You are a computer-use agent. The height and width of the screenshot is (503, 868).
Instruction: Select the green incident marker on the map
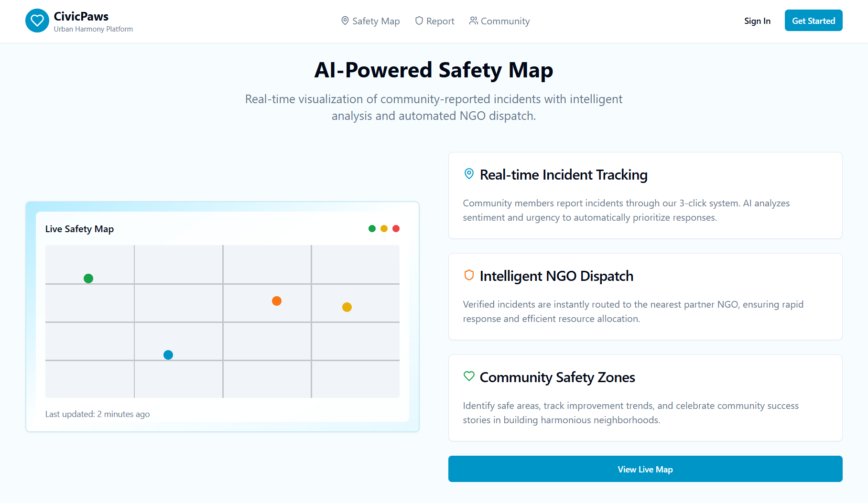pyautogui.click(x=88, y=278)
